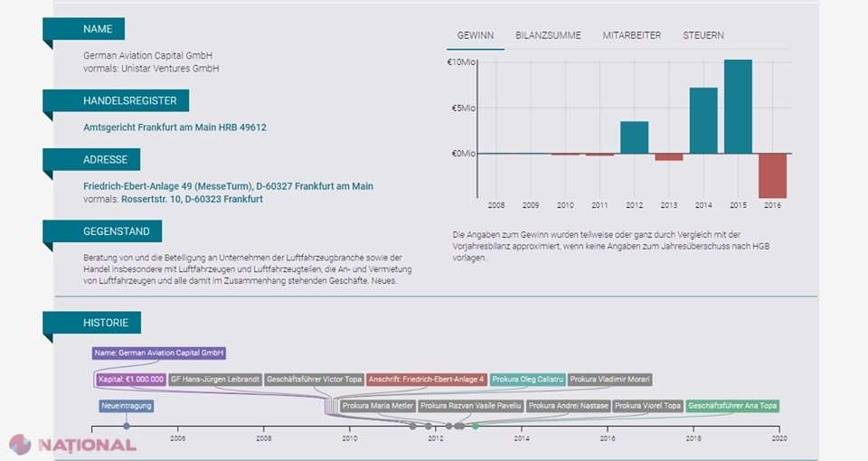Click company name text under the NAME header
The width and height of the screenshot is (868, 461).
pyautogui.click(x=147, y=55)
